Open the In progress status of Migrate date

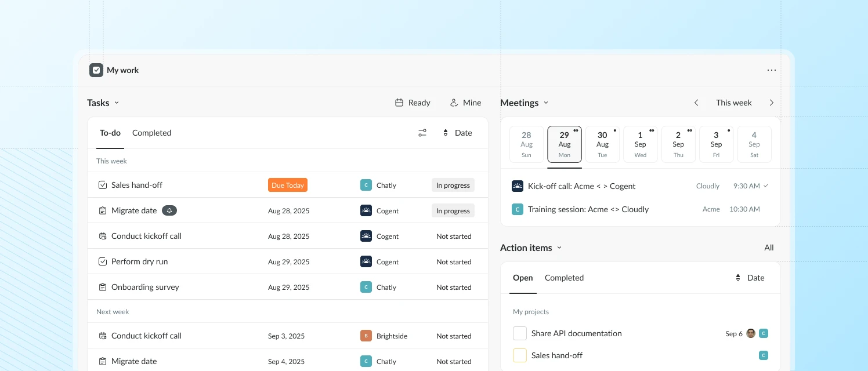453,210
